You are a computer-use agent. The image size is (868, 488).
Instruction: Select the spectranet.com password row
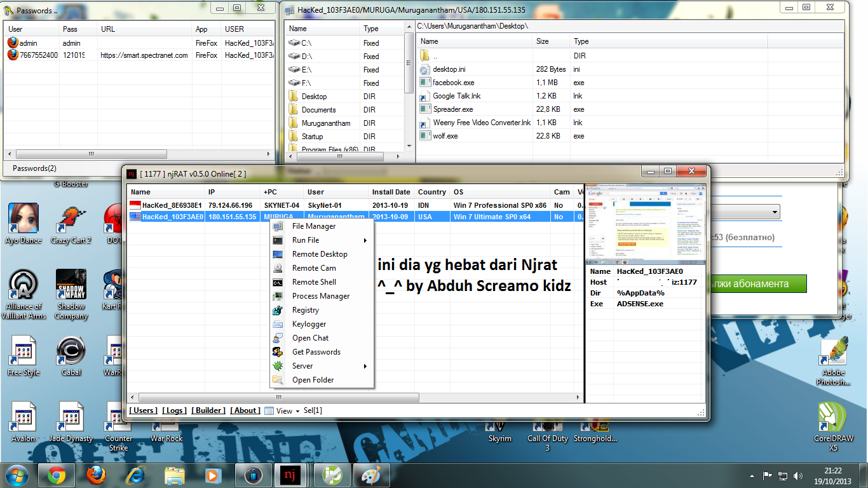point(139,55)
